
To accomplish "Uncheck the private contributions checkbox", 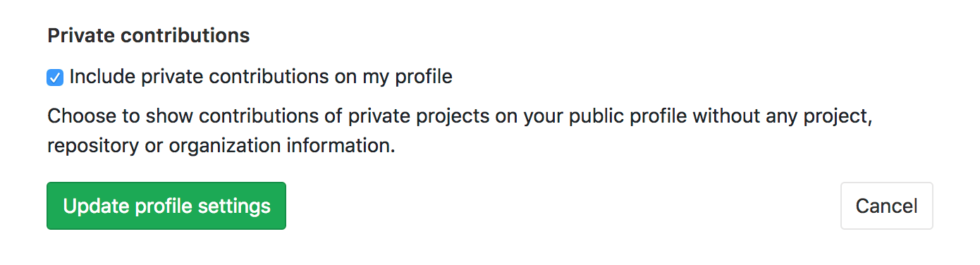I will (x=55, y=78).
